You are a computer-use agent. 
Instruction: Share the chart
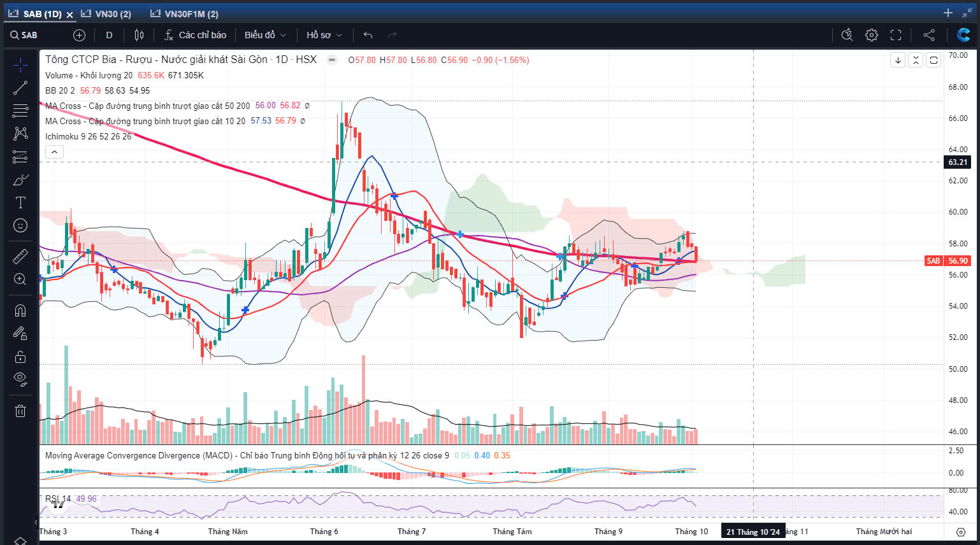tap(929, 35)
